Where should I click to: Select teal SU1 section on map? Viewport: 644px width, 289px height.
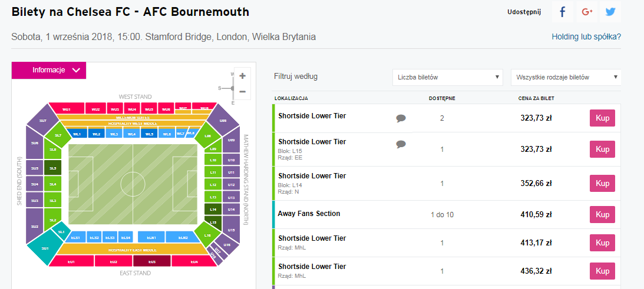[x=45, y=248]
